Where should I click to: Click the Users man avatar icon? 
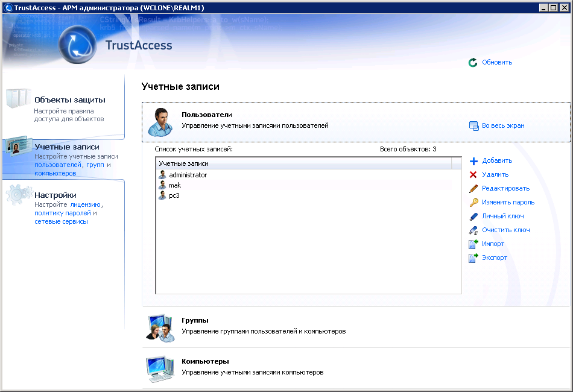pos(160,122)
